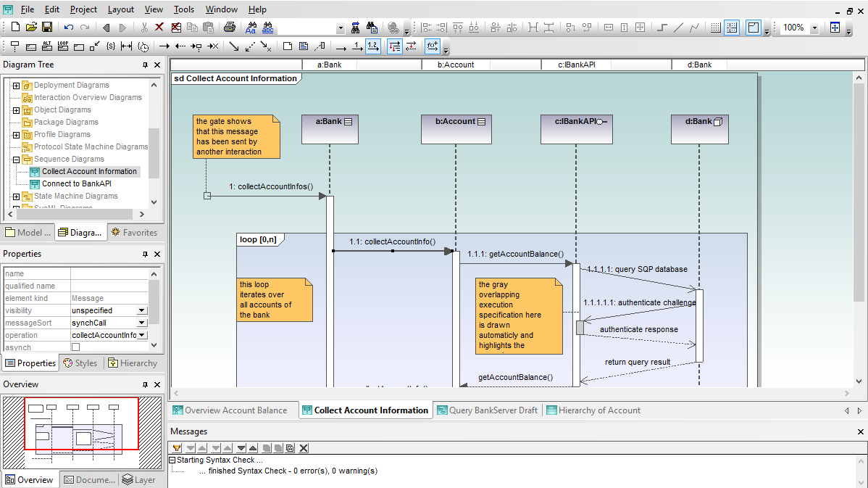Delete selection with the red X icon
This screenshot has height=488, width=868.
159,27
